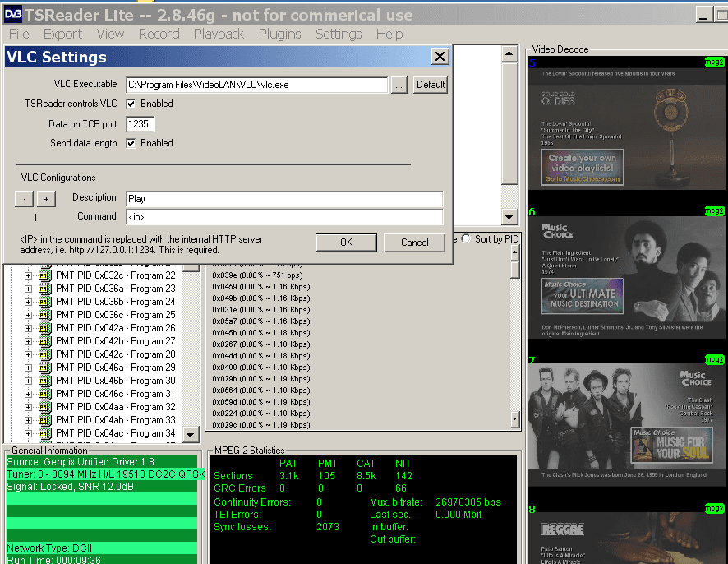Confirm VLC Settings with OK
Screen dimensions: 728x564
(347, 243)
